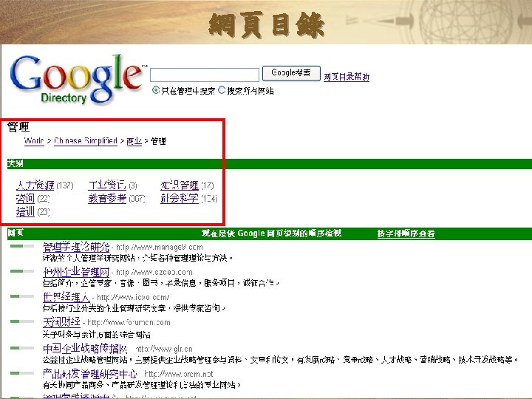Click the 管理 page heading text
Viewport: 532px width, 399px height.
pos(18,127)
